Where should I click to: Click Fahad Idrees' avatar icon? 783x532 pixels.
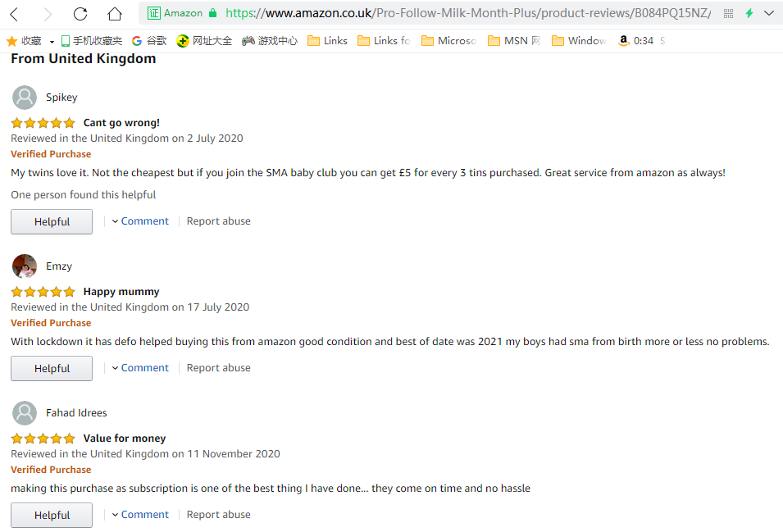click(x=25, y=413)
